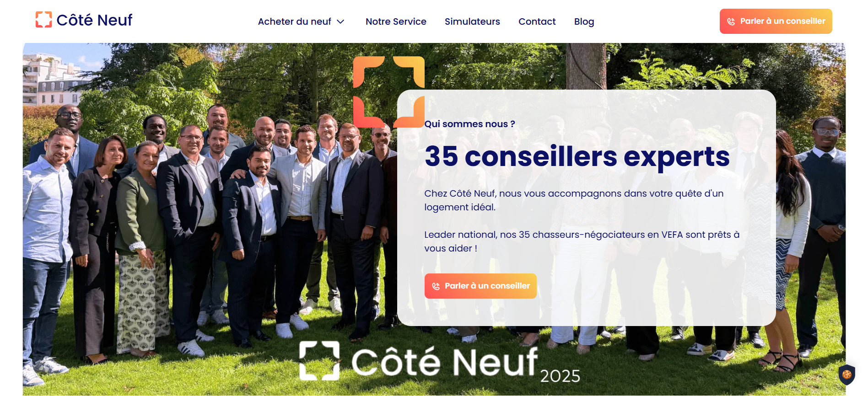Screen dimensions: 868x396
Task: Click the team group photo
Action: [x=206, y=219]
